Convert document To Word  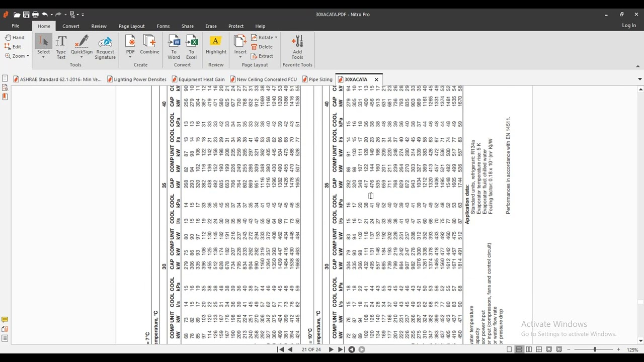[x=174, y=47]
